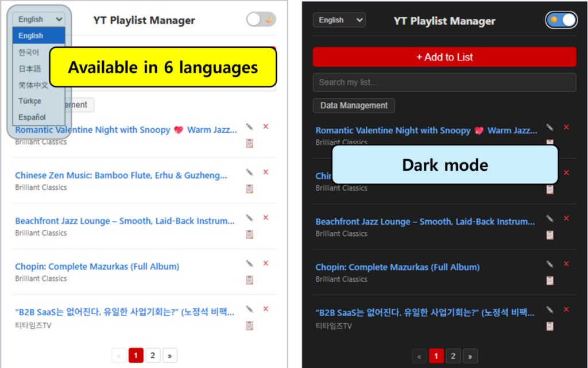Click clipboard icon for B2B SaaS, light panel
Image resolution: width=588 pixels, height=368 pixels.
coord(249,325)
